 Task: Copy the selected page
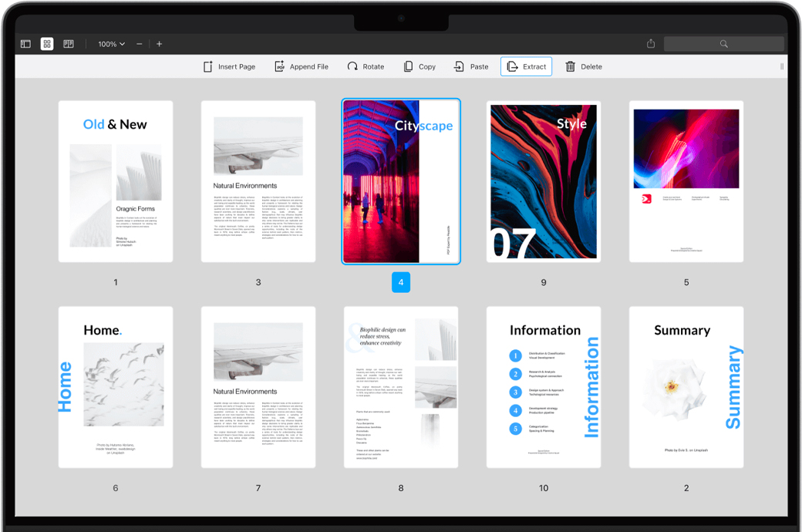(x=420, y=67)
